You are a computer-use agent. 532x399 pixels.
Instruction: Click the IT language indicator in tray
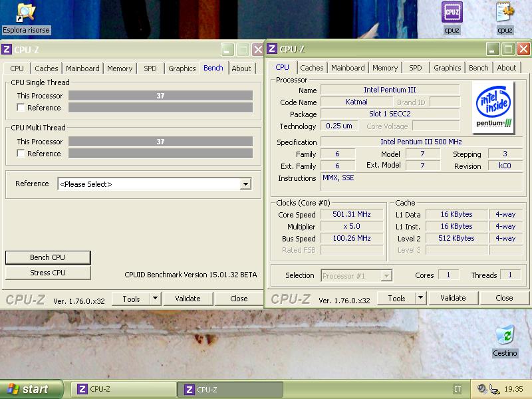(458, 390)
